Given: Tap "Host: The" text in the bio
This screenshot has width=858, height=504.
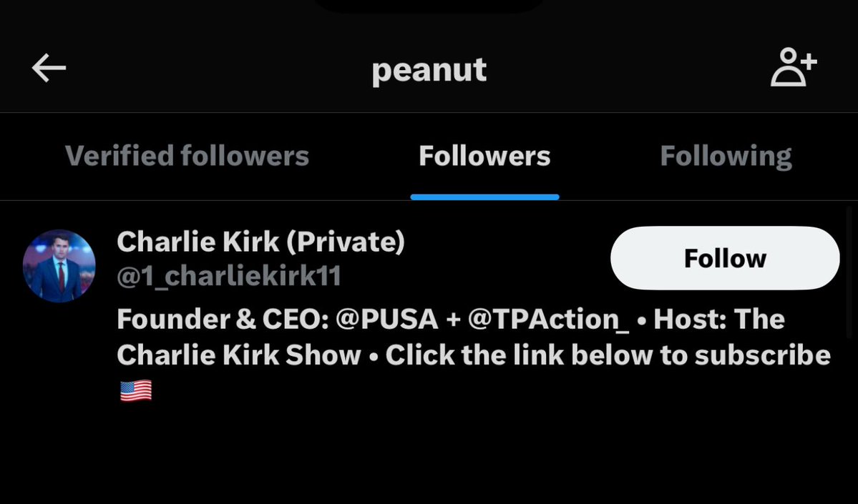Looking at the screenshot, I should 719,320.
